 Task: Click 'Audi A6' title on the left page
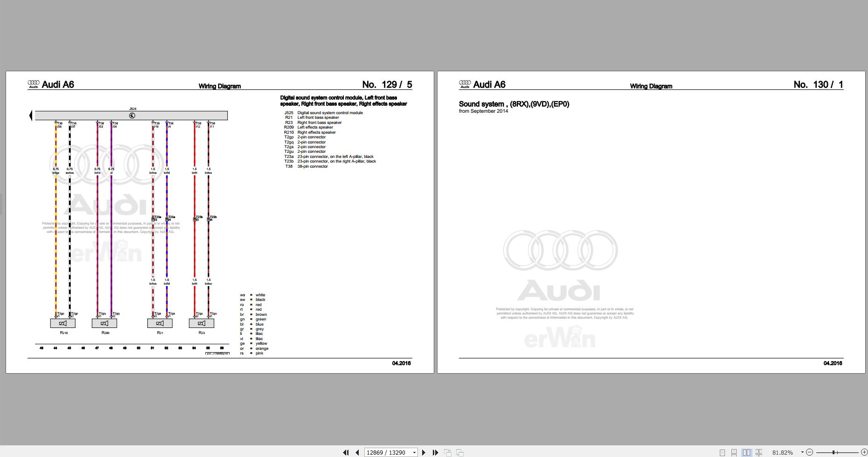[x=58, y=84]
